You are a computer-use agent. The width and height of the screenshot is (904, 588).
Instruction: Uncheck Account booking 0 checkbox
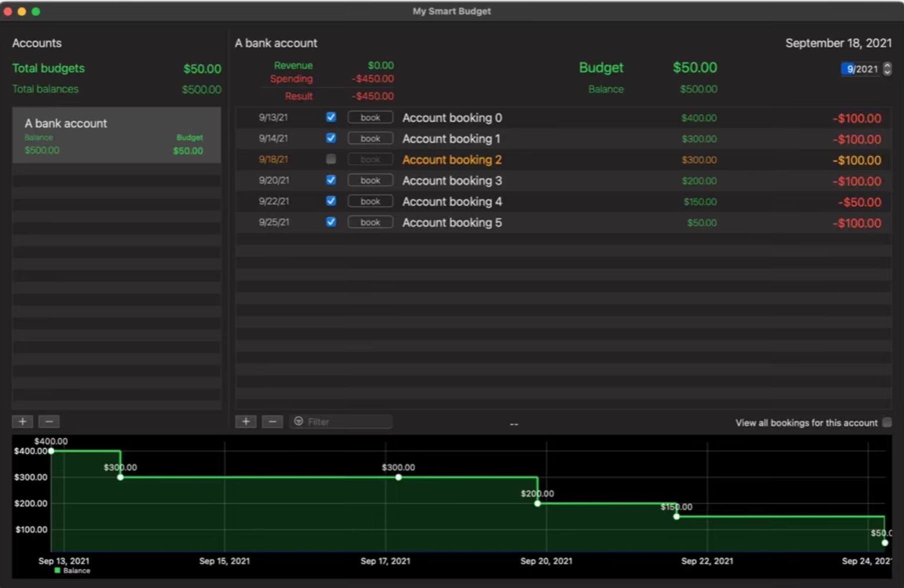click(x=331, y=117)
